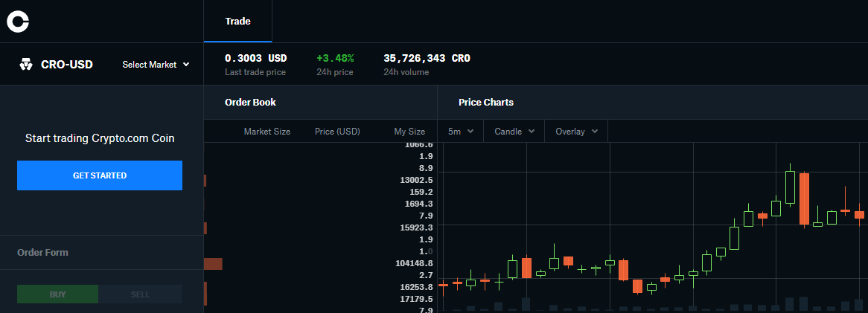Image resolution: width=868 pixels, height=313 pixels.
Task: Click order book size 2.7
Action: point(427,275)
